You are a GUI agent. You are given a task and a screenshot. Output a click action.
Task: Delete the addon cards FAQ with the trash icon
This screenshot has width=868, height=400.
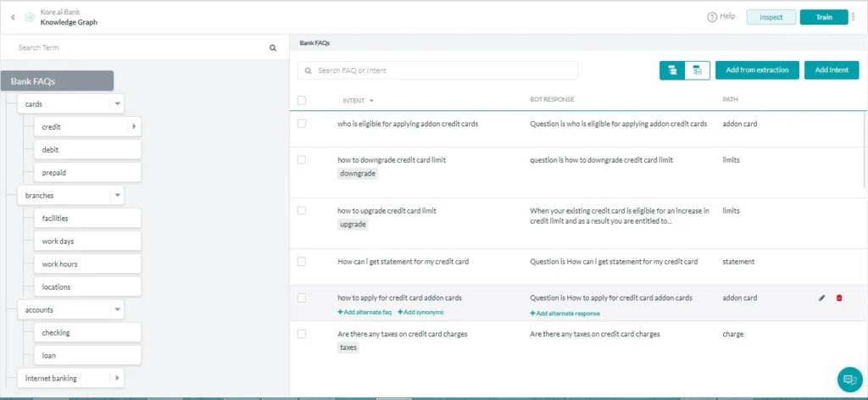839,298
